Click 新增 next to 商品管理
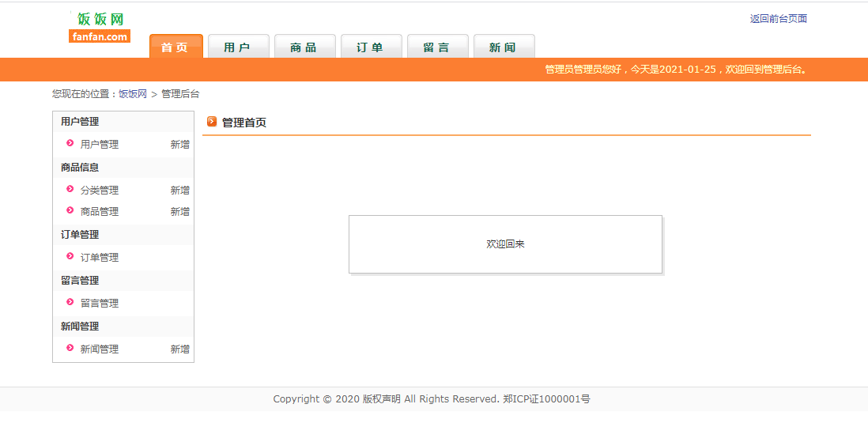Image resolution: width=868 pixels, height=438 pixels. click(180, 212)
